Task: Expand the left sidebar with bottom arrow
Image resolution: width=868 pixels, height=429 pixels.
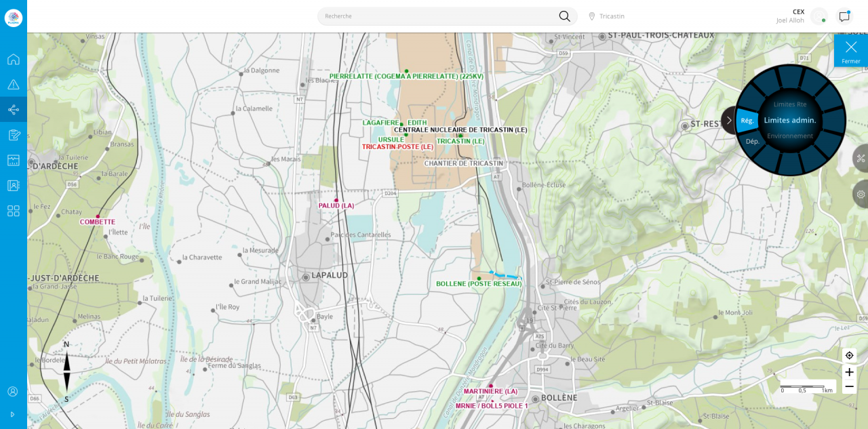Action: pyautogui.click(x=12, y=414)
